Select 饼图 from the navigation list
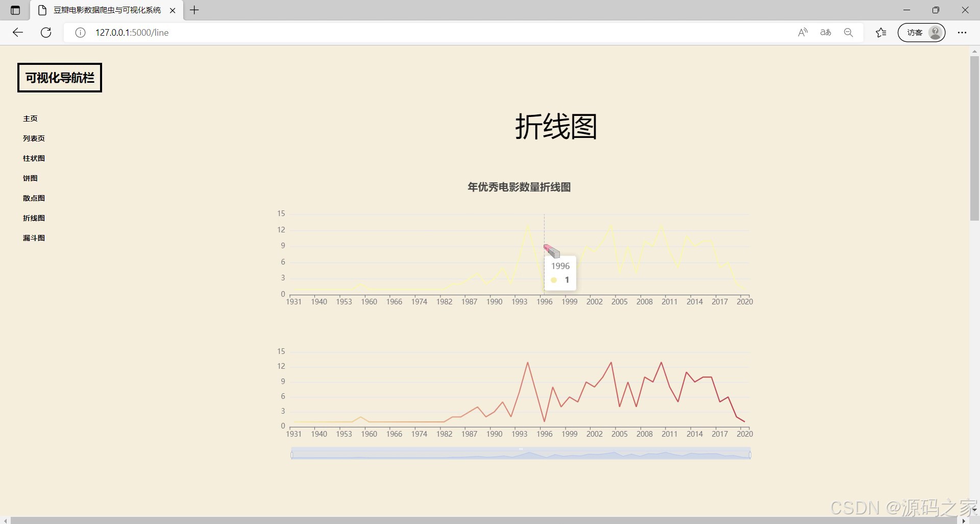 tap(30, 178)
